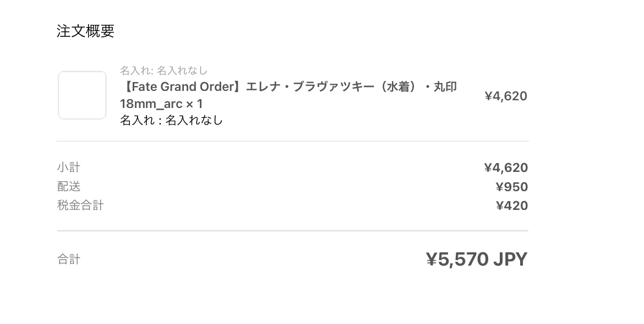Viewport: 644px width, 324px height.
Task: Open the product thumbnail image
Action: pos(82,95)
